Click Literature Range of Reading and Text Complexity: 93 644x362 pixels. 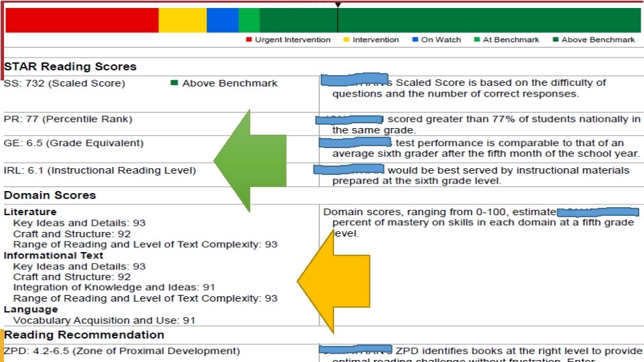[146, 245]
